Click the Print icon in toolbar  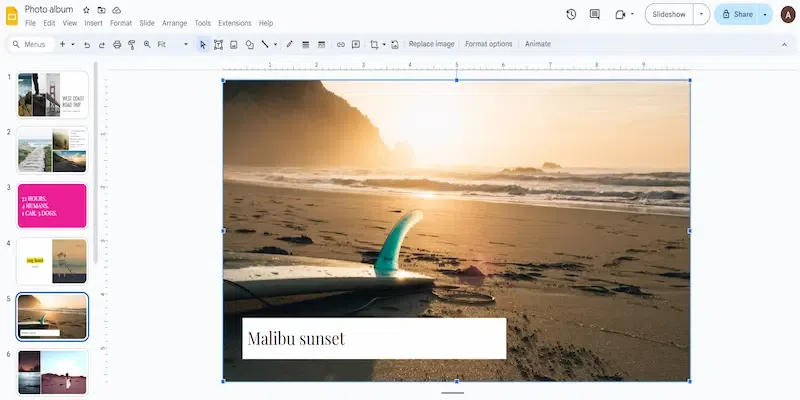point(117,45)
